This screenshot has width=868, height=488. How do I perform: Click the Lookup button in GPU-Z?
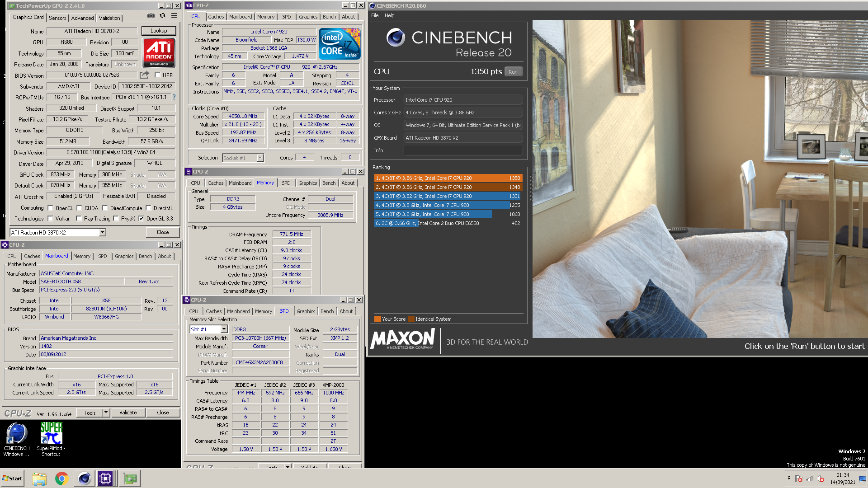point(159,31)
